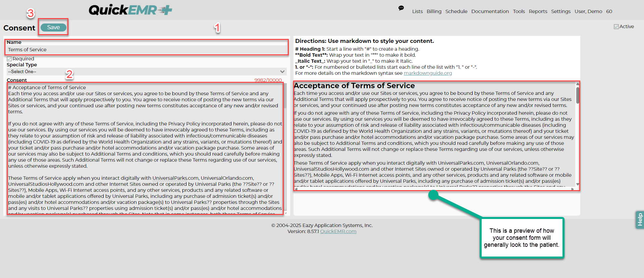Save the consent form
This screenshot has height=278, width=644.
coord(53,27)
